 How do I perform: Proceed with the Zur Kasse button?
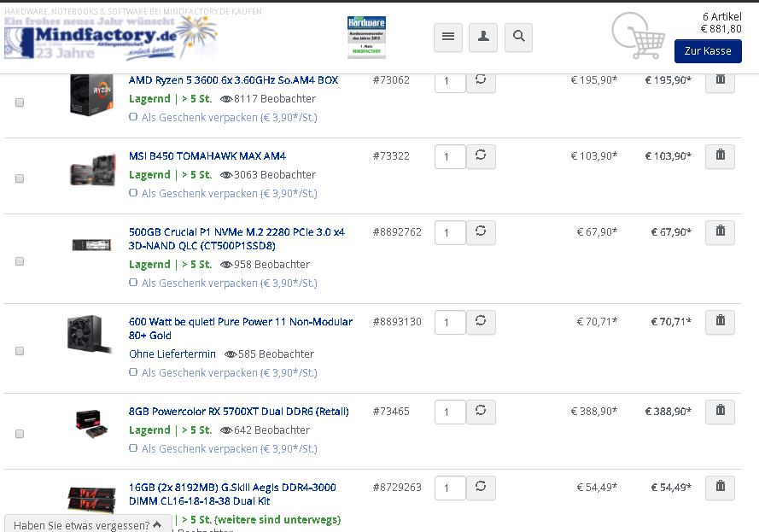[x=708, y=51]
